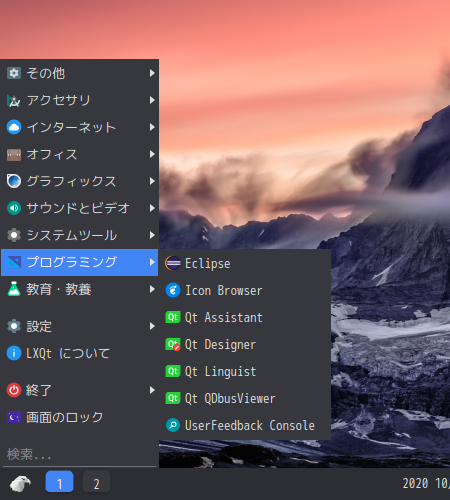
Task: Click the Qt Linguist green icon
Action: (x=173, y=371)
